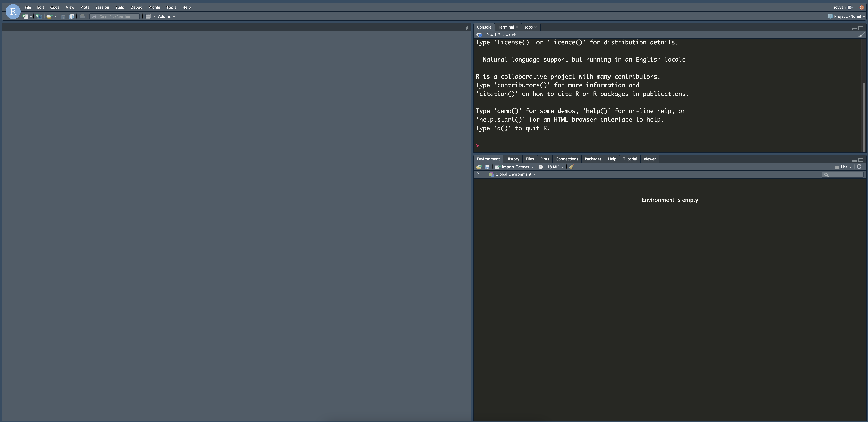Switch to the Connections tab

(x=567, y=159)
